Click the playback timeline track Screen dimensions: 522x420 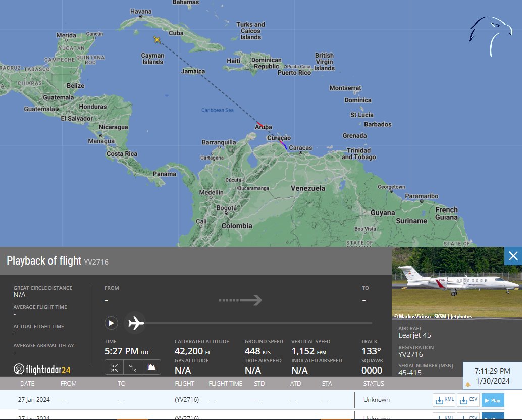[x=258, y=323]
